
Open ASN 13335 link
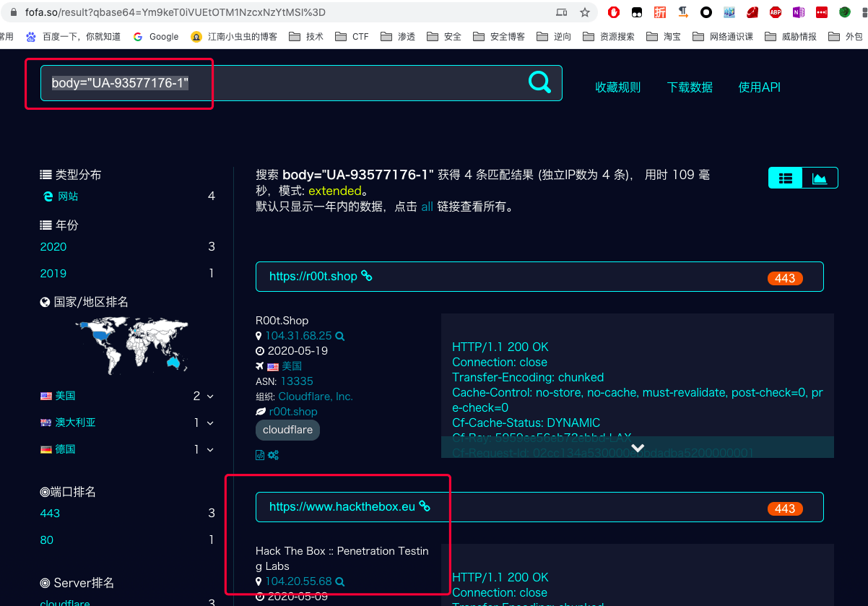297,381
